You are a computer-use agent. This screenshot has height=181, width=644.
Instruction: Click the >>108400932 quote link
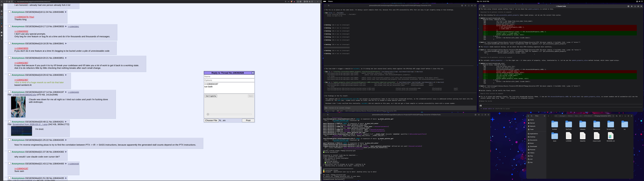pyautogui.click(x=21, y=31)
